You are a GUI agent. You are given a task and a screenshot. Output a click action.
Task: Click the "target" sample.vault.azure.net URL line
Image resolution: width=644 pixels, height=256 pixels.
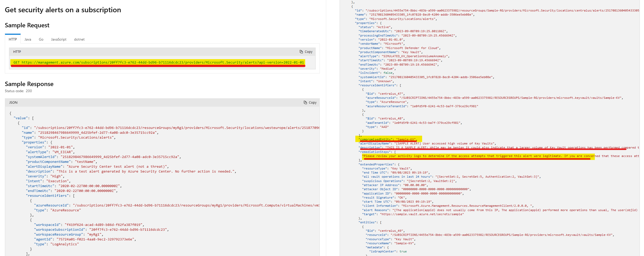click(x=413, y=214)
